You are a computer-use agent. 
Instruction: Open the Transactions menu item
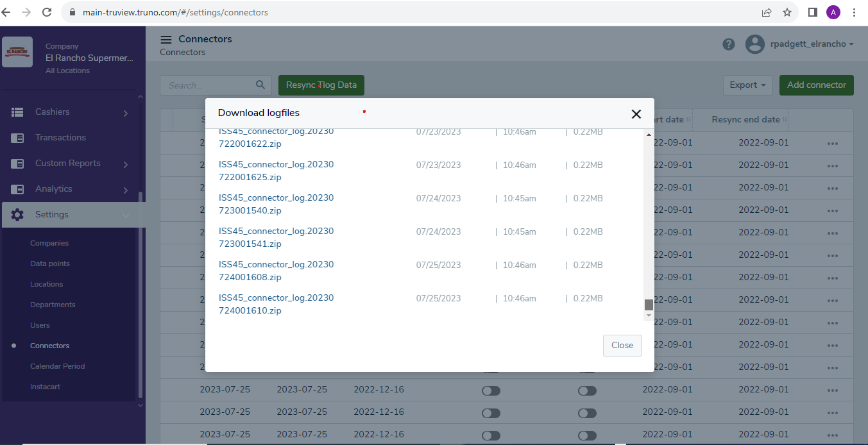coord(60,138)
